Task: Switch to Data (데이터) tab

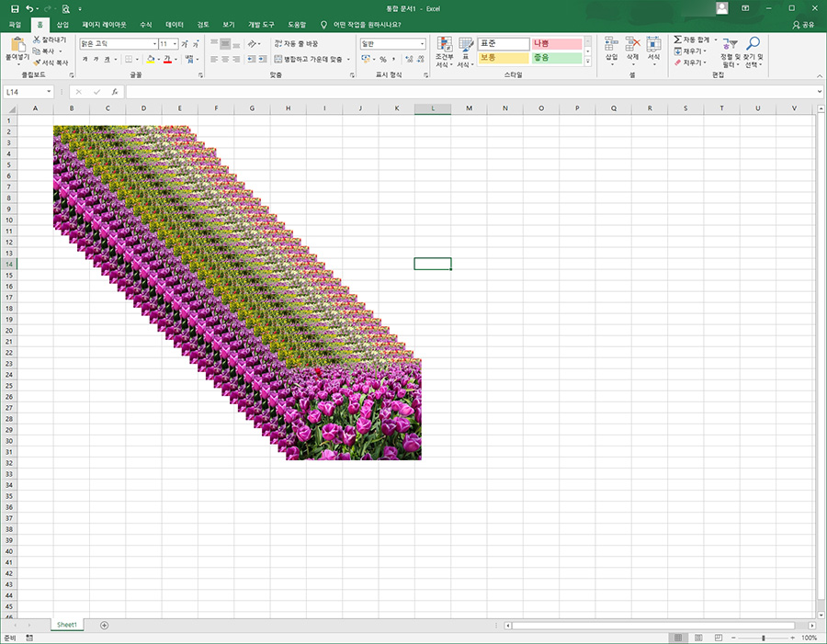Action: 175,24
